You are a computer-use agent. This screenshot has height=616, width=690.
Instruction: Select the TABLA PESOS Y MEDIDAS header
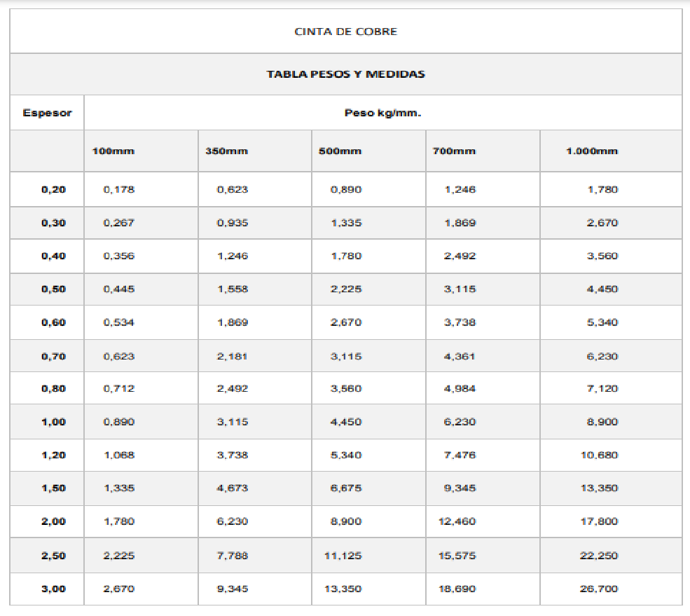(345, 74)
